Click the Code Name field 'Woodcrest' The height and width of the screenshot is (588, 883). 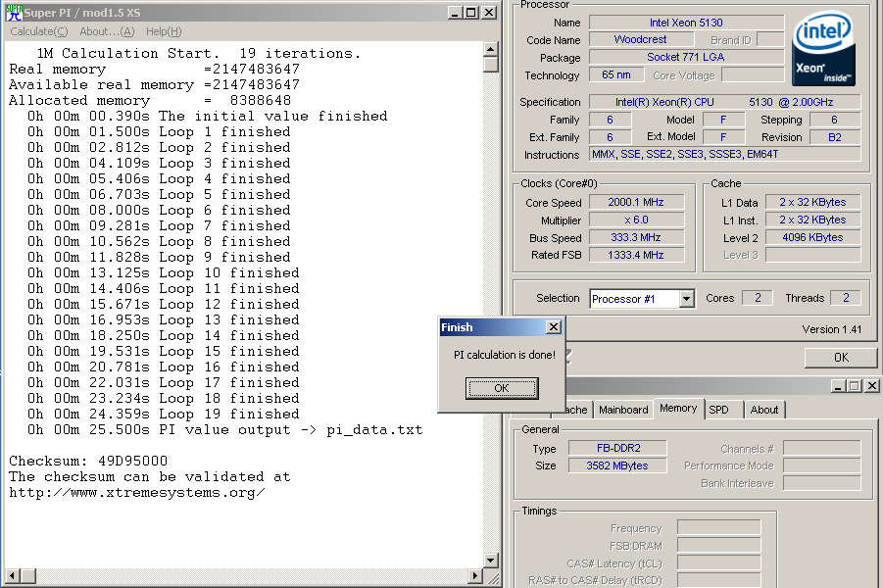[x=641, y=39]
